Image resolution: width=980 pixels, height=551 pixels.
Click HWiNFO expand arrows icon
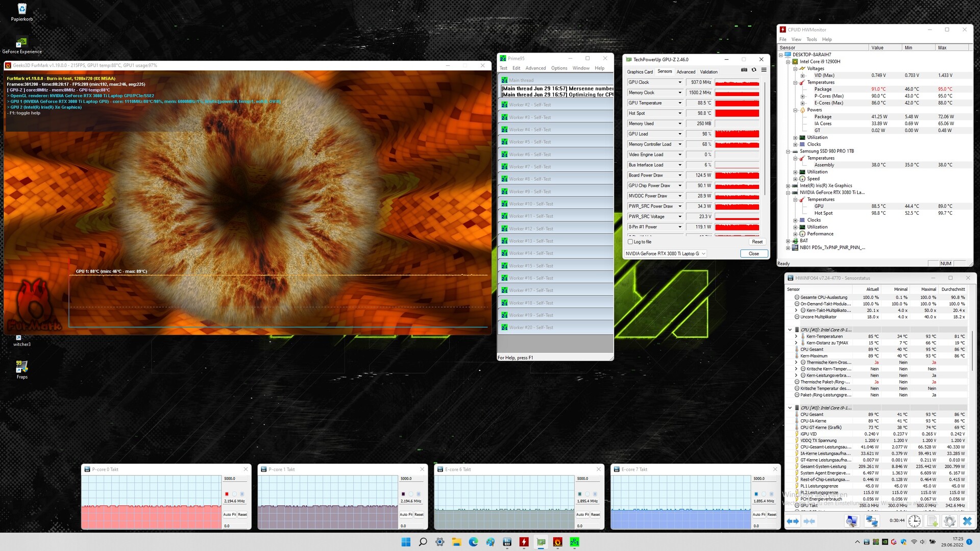click(x=793, y=521)
